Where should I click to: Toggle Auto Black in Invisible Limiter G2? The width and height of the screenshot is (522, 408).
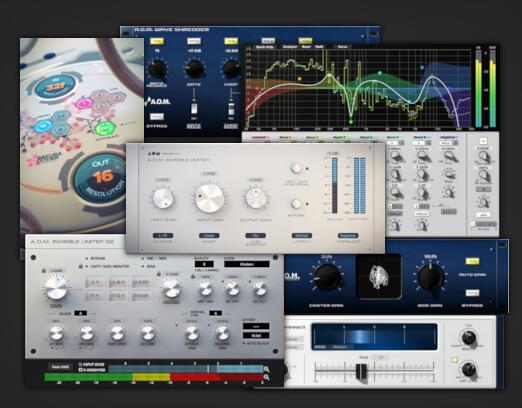(x=256, y=343)
